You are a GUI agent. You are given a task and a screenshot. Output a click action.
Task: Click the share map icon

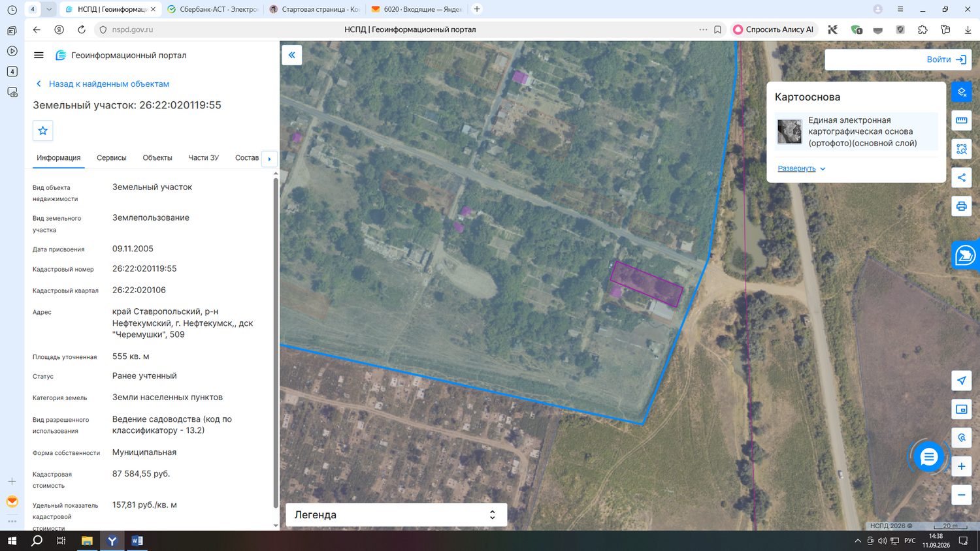tap(961, 178)
